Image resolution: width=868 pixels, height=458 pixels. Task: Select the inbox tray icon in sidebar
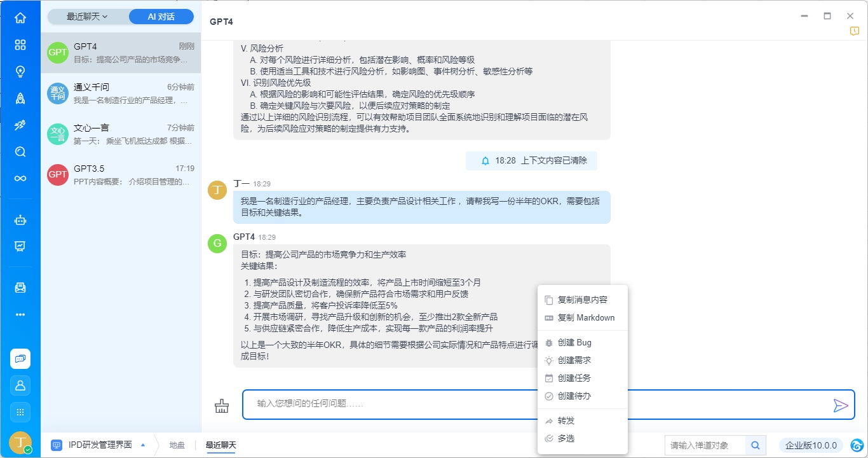pos(20,288)
